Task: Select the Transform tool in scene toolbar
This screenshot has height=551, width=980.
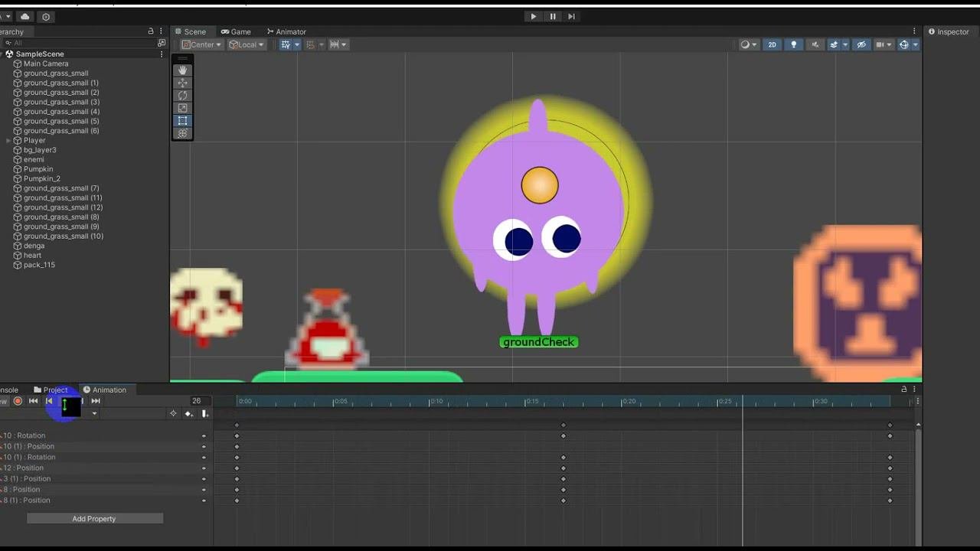Action: tap(182, 133)
